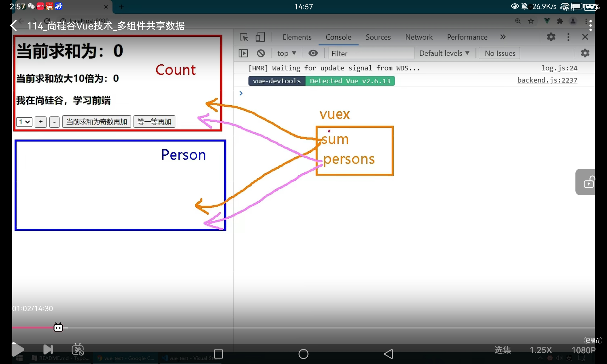The image size is (607, 364).
Task: Open the top context dropdown
Action: pyautogui.click(x=286, y=53)
